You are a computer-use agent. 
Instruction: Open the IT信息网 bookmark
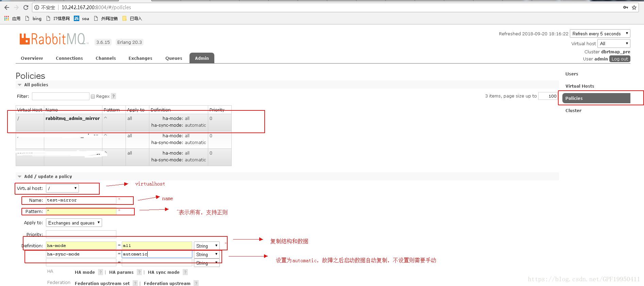click(58, 18)
